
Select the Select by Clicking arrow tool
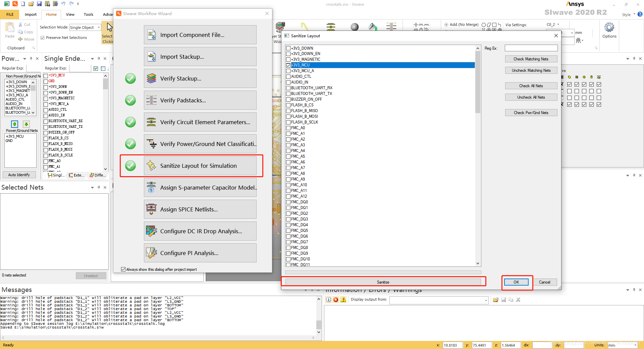[x=108, y=33]
